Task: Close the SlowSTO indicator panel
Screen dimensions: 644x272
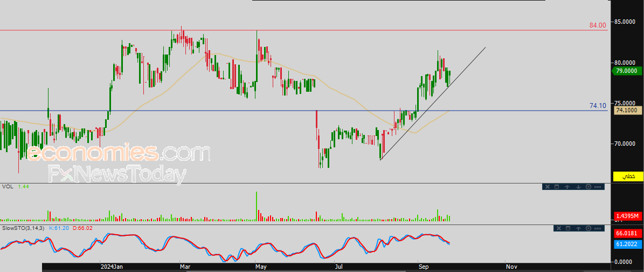Action: pos(558,229)
